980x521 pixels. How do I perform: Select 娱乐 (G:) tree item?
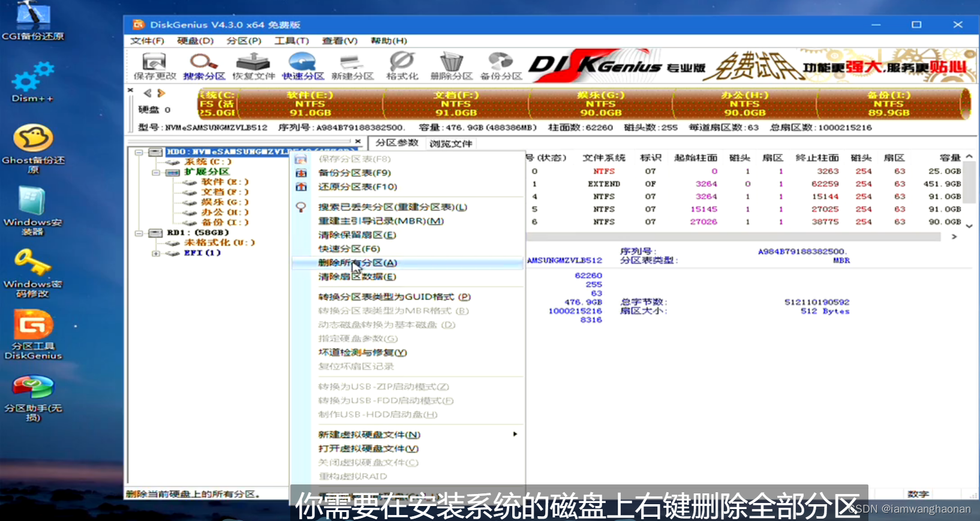pos(224,202)
